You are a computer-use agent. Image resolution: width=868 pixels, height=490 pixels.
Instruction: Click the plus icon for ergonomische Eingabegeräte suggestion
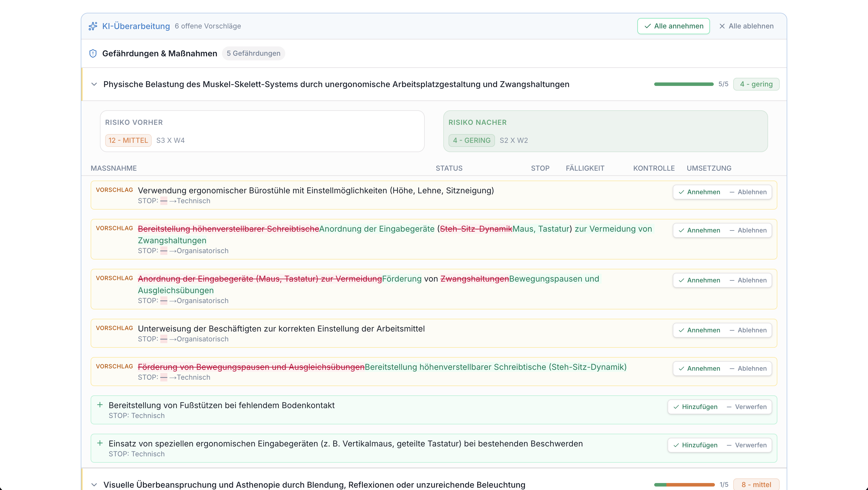point(100,443)
